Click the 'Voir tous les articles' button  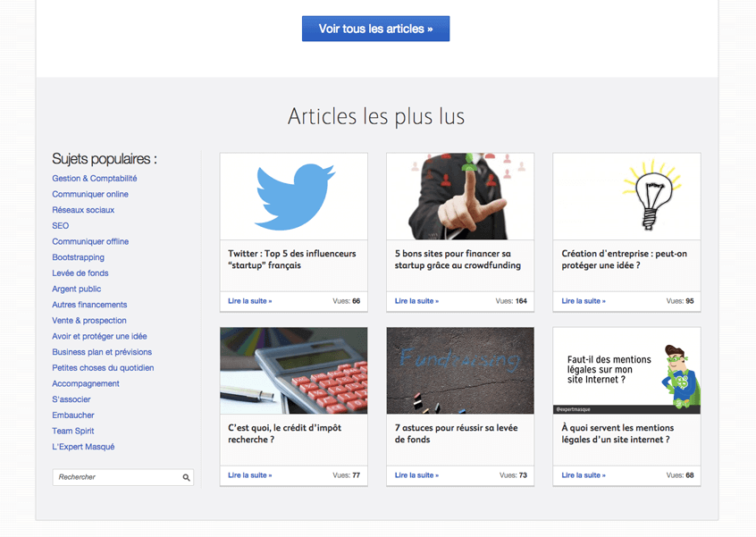point(375,29)
